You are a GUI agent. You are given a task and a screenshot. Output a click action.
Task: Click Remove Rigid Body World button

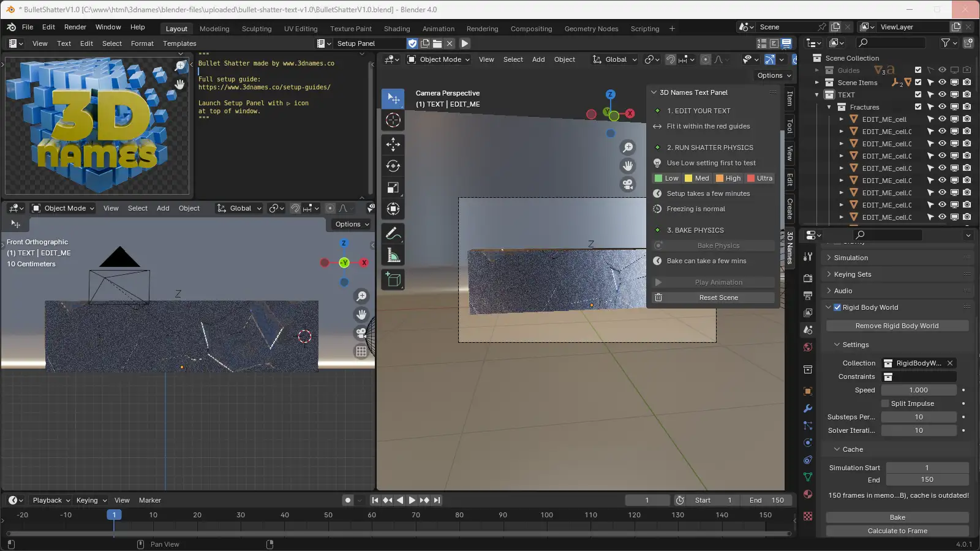(x=897, y=326)
